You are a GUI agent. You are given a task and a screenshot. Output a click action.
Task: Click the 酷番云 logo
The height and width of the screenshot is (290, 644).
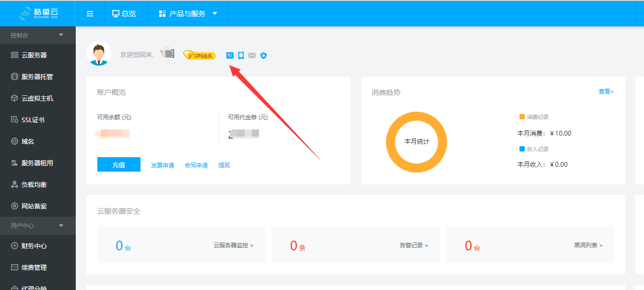[38, 13]
